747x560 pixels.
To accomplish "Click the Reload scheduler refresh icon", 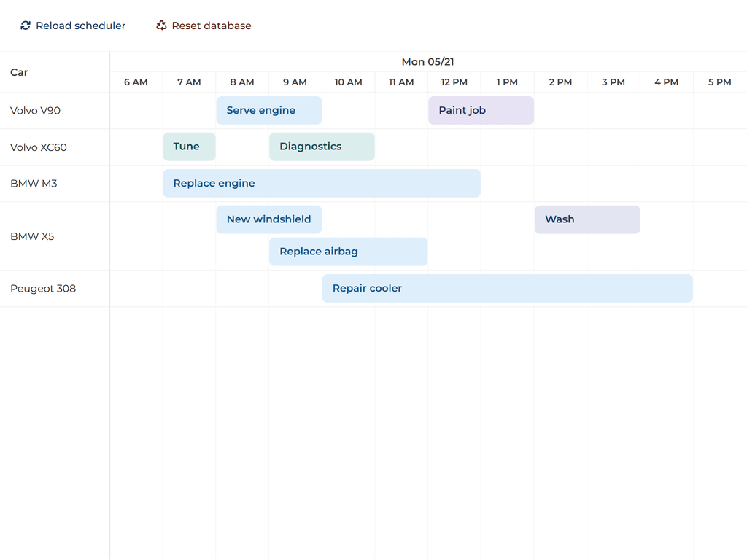I will click(x=25, y=25).
